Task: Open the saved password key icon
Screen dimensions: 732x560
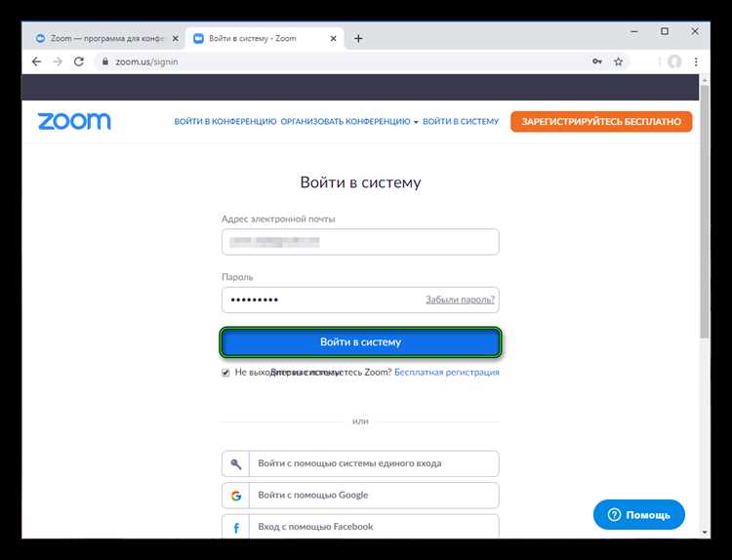Action: (597, 61)
